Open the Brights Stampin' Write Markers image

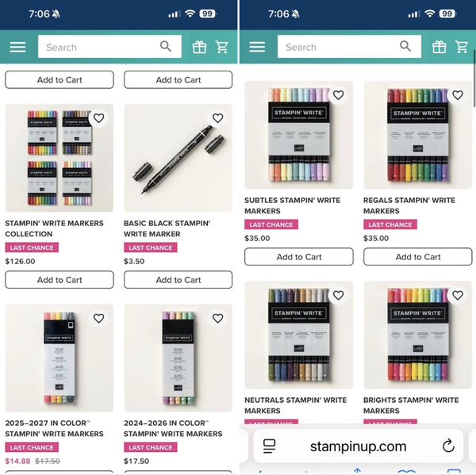(x=417, y=335)
